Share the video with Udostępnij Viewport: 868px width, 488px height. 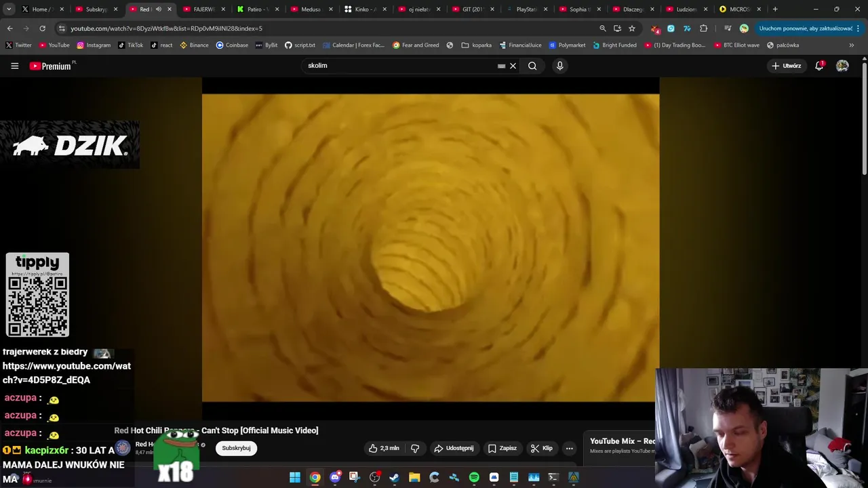(x=454, y=448)
